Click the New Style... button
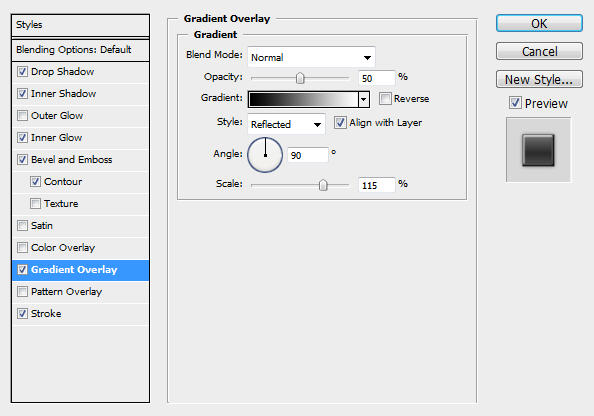Image resolution: width=594 pixels, height=416 pixels. click(x=539, y=79)
